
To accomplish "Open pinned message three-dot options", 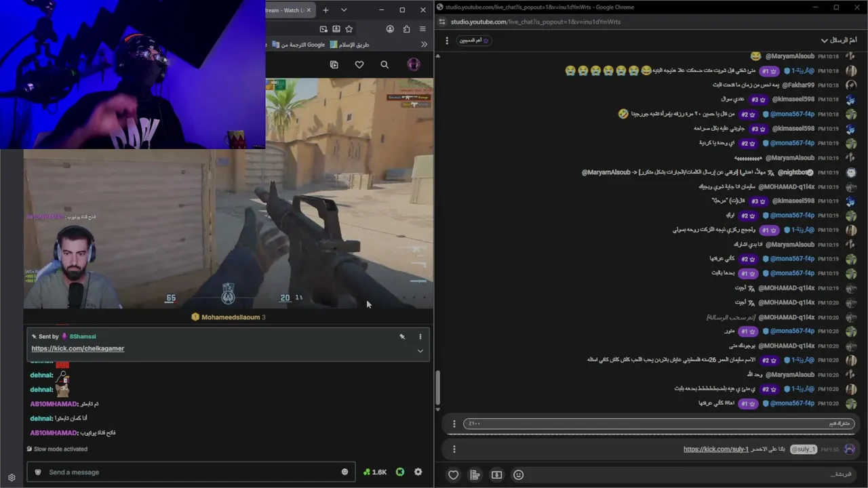I will [420, 336].
